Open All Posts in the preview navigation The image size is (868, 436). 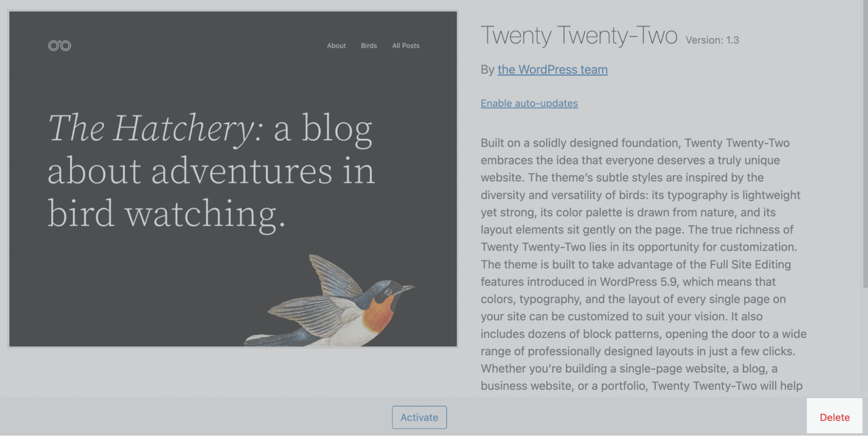[x=406, y=46]
